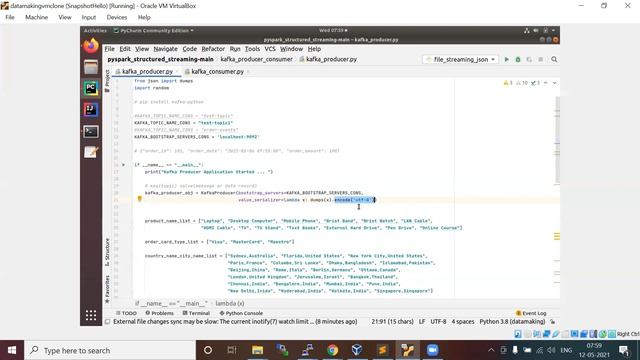Start debugging with the green bug icon

(x=518, y=59)
